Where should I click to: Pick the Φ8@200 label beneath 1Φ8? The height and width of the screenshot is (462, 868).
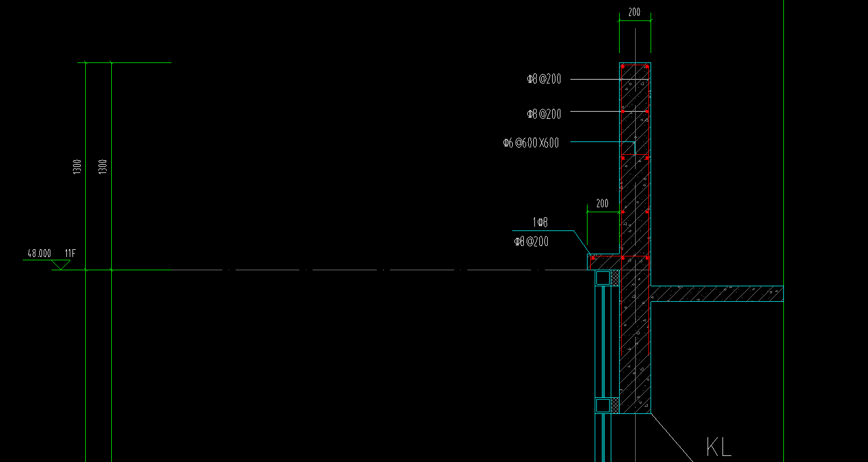[531, 242]
